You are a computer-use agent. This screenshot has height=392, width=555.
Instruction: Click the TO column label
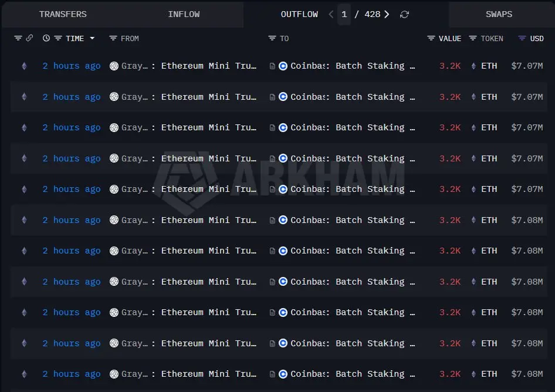coord(284,38)
